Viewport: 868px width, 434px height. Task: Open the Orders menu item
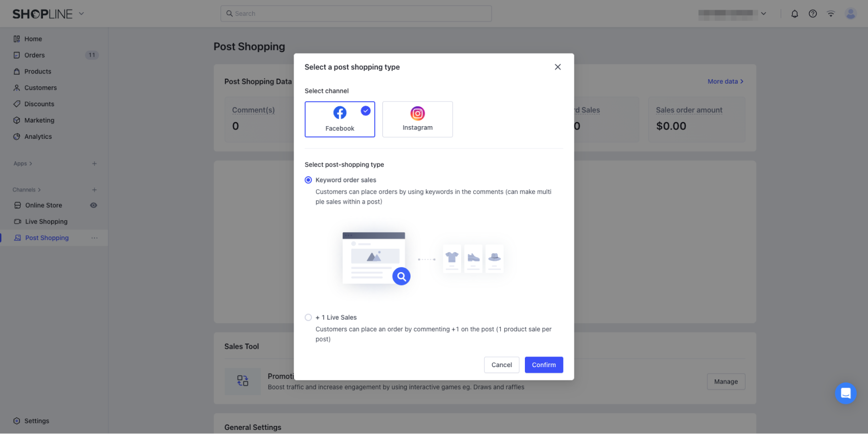(35, 55)
